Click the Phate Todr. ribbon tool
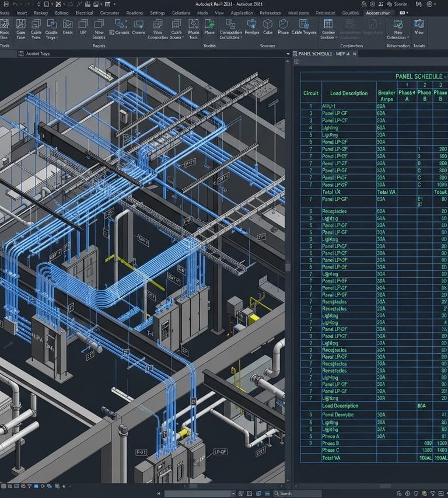 coord(194,29)
